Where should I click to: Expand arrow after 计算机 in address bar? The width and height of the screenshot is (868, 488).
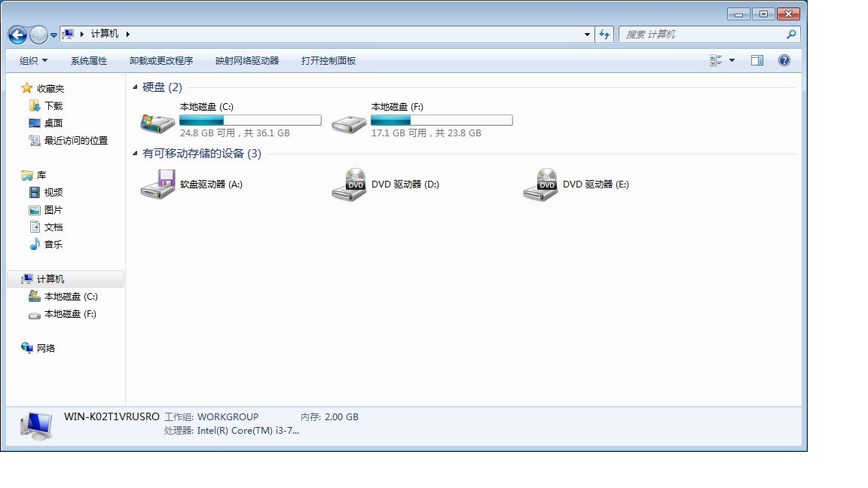pyautogui.click(x=127, y=35)
